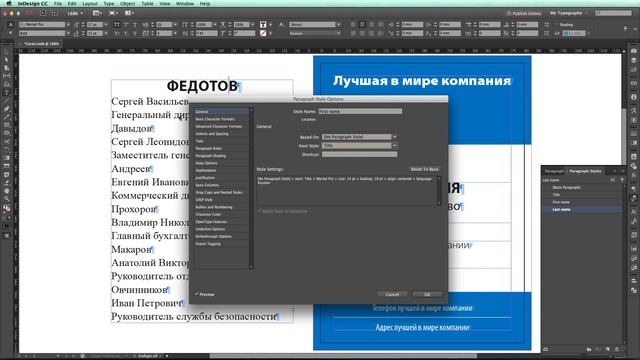Open the font family dropdown (Myriad Pro)
Screen dimensions: 640x360
(x=68, y=24)
